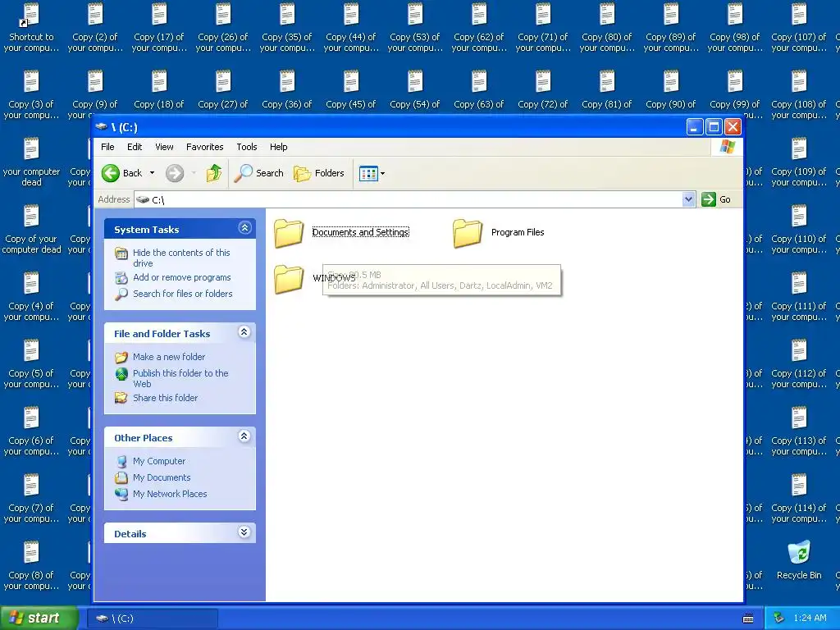Select the WINDOWS folder icon

tap(289, 279)
